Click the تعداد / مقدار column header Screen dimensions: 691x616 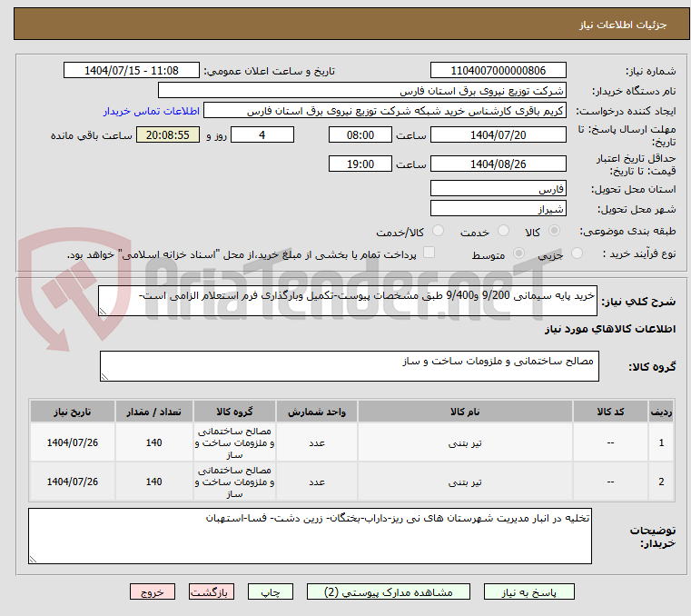[153, 412]
